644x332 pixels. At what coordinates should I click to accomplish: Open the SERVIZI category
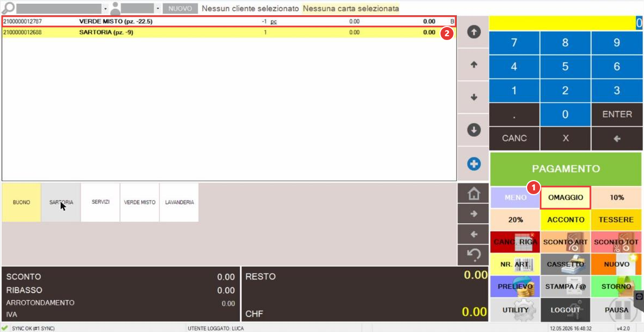(100, 203)
